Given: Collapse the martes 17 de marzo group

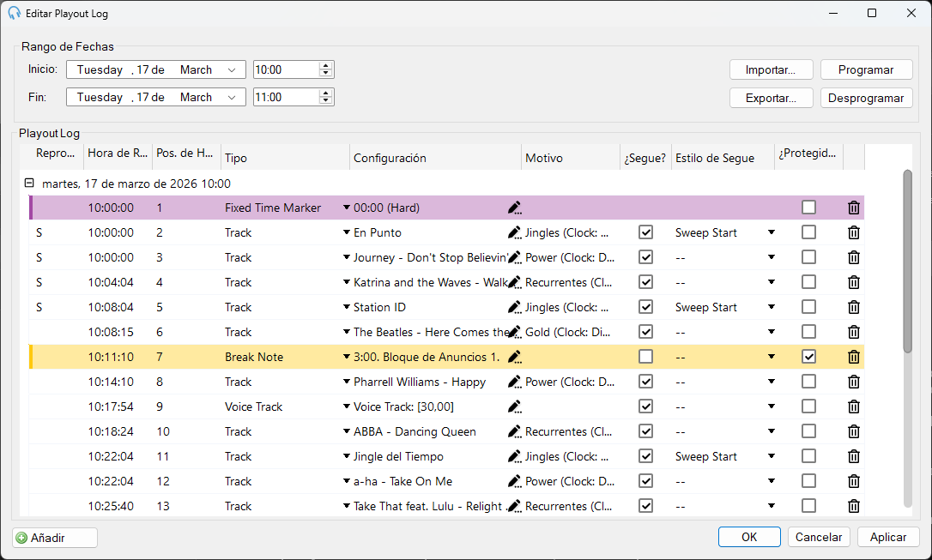Looking at the screenshot, I should click(29, 183).
